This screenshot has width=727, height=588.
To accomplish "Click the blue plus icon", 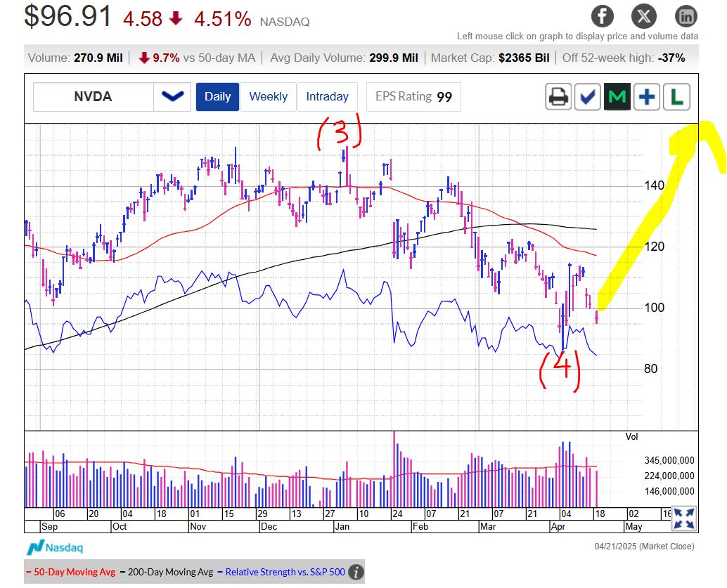I will click(x=647, y=97).
